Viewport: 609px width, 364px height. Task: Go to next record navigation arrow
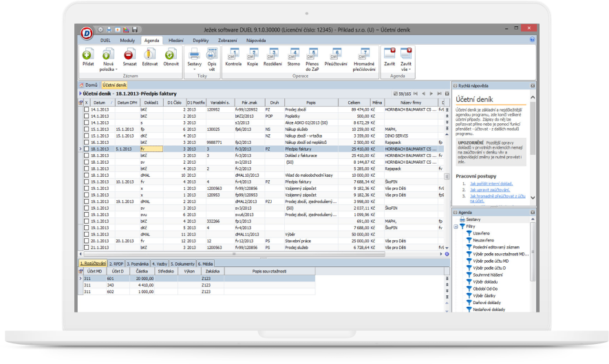pyautogui.click(x=431, y=94)
